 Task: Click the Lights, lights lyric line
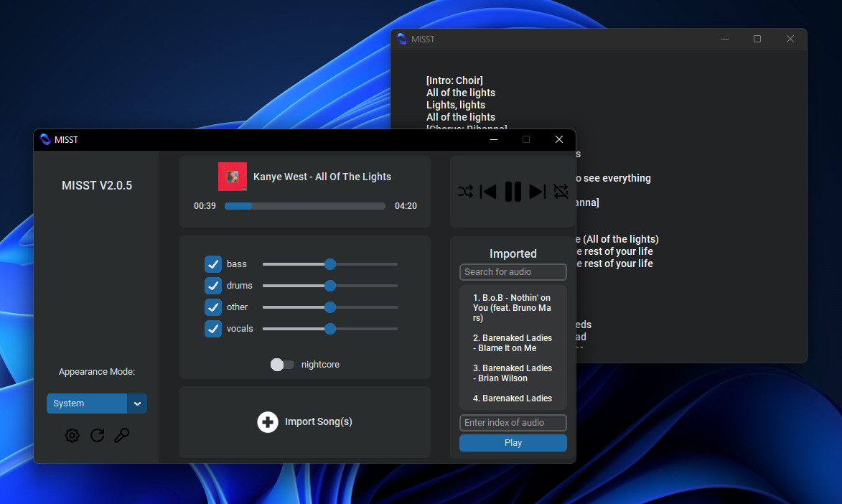click(x=455, y=105)
